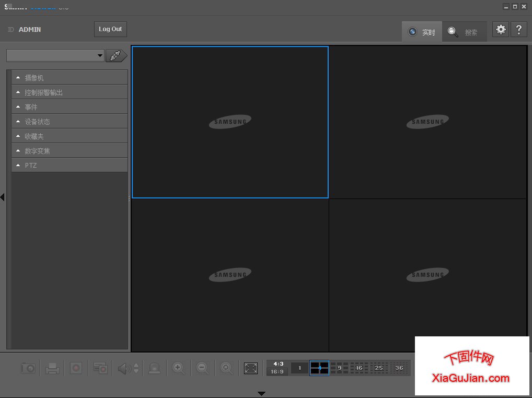This screenshot has width=532, height=398.
Task: Mute audio with the speaker icon
Action: point(124,369)
